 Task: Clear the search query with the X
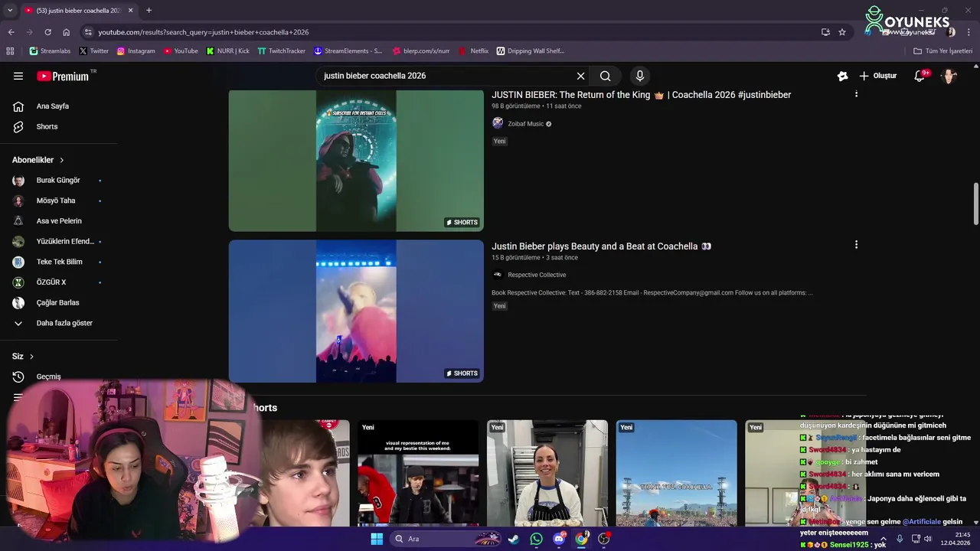(x=580, y=76)
